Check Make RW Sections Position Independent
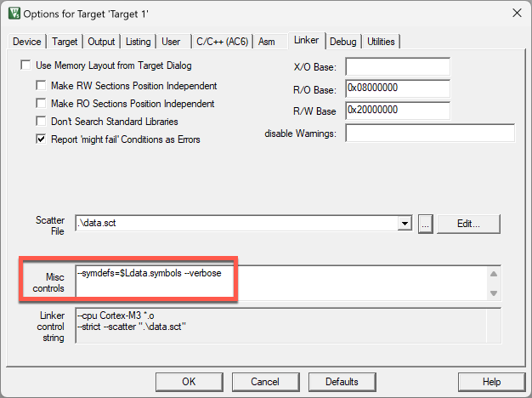This screenshot has width=532, height=398. click(41, 86)
